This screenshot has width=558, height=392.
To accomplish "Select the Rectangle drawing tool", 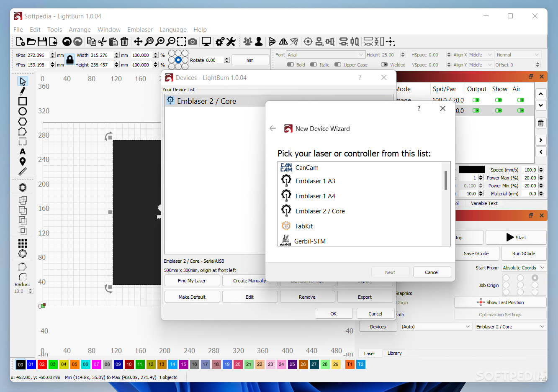I will [23, 101].
